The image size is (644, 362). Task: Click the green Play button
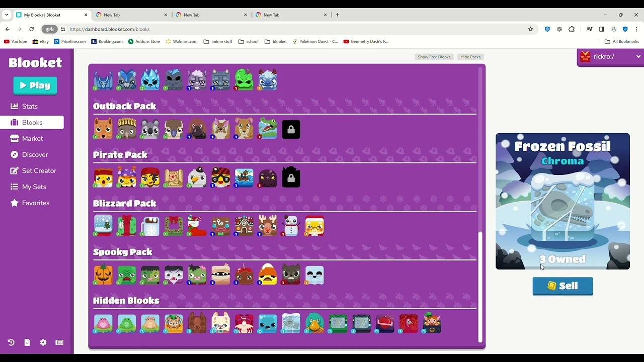coord(35,85)
